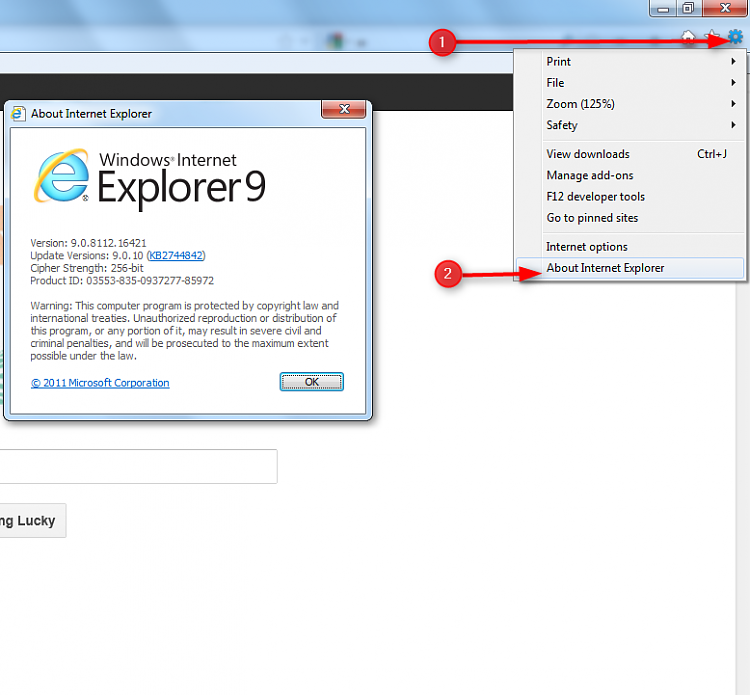Image resolution: width=750 pixels, height=695 pixels.
Task: Restore down the browser window
Action: point(688,8)
